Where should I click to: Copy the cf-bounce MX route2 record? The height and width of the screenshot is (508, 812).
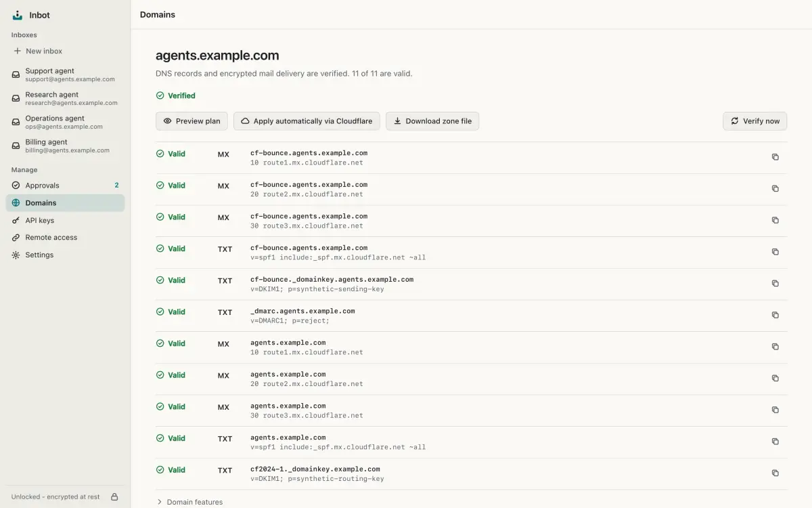coord(775,189)
